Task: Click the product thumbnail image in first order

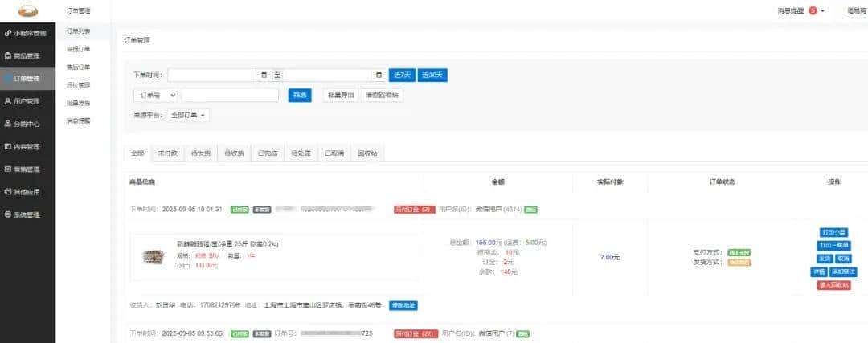Action: pos(154,257)
